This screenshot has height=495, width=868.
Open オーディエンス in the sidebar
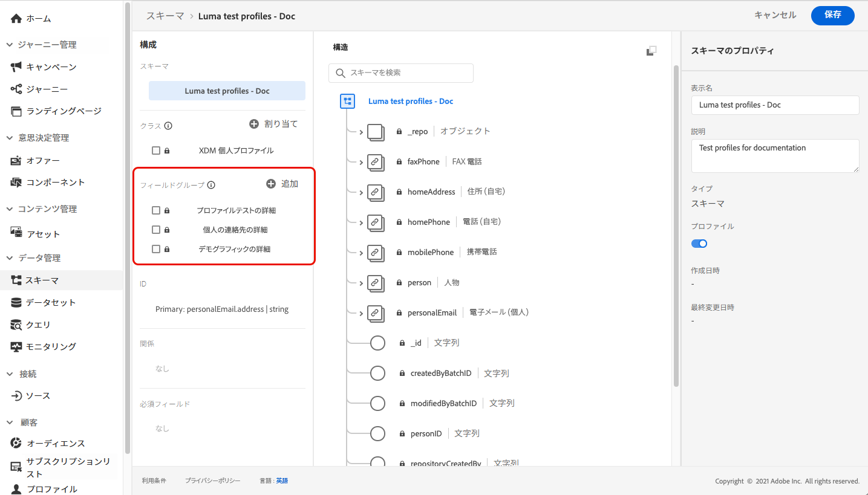point(56,443)
